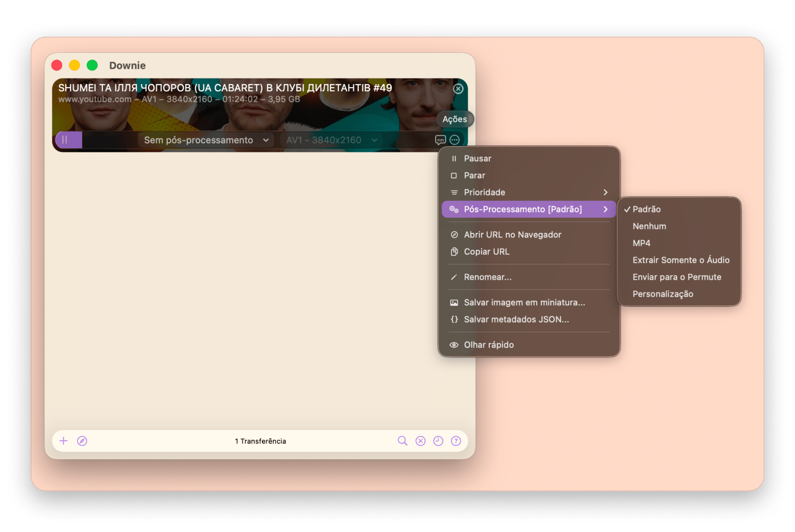Select Extrair Somente o Áudio
Image resolution: width=795 pixels, height=532 pixels.
click(x=679, y=260)
